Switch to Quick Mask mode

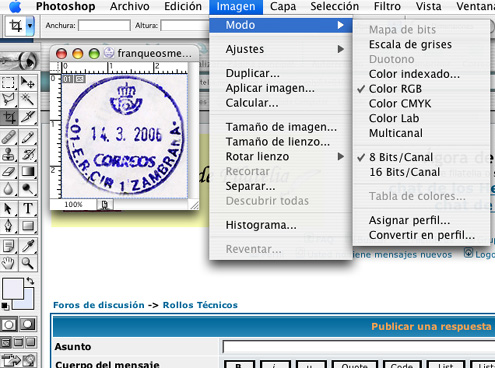pyautogui.click(x=28, y=324)
